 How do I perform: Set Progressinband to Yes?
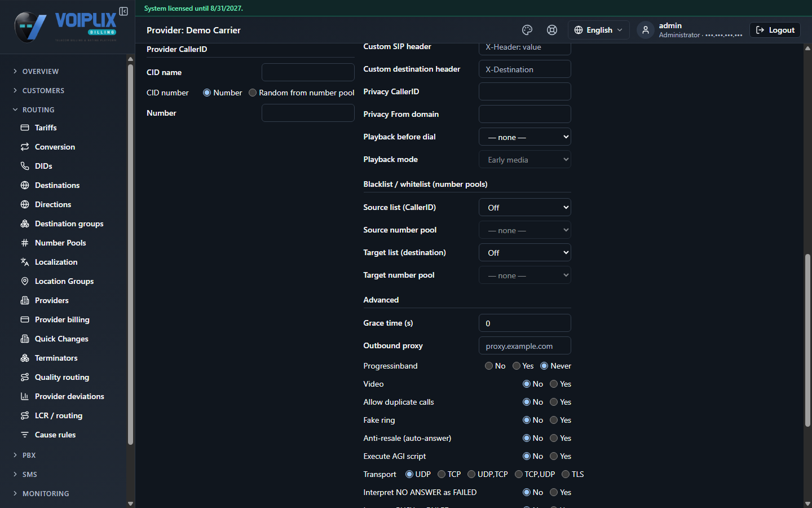pyautogui.click(x=517, y=366)
